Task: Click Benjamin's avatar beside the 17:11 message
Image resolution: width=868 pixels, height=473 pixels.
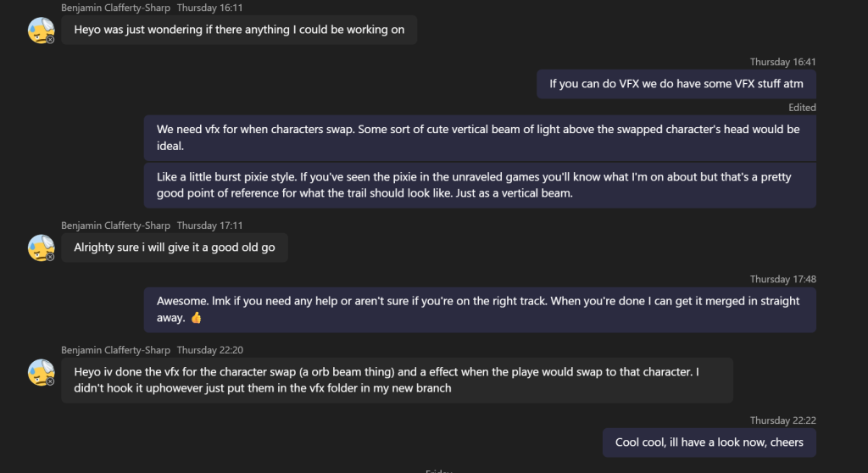Action: (41, 248)
